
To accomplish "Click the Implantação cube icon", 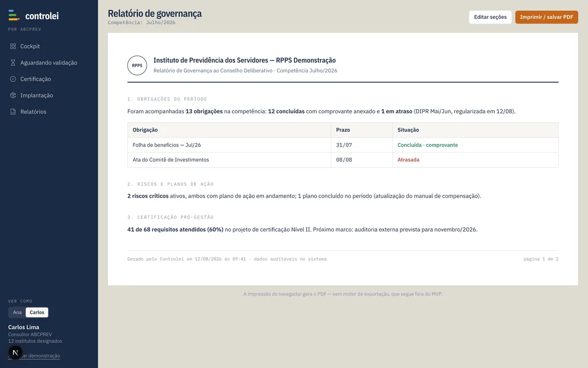I will coord(13,95).
